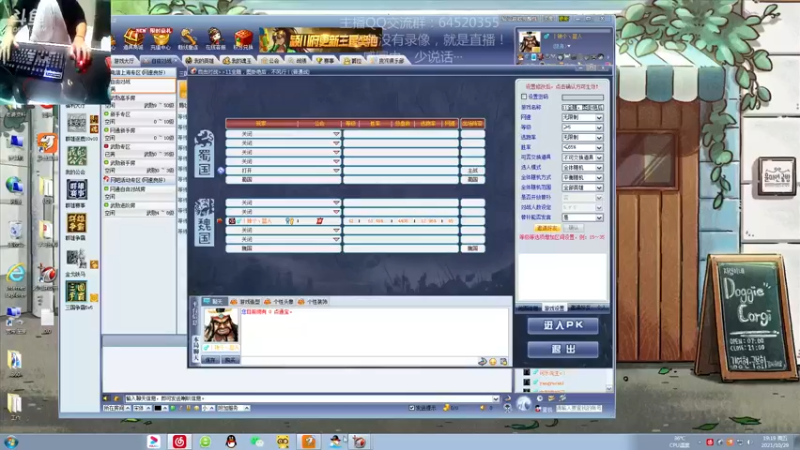Click the speaker icon left of chat input
This screenshot has height=450, width=800.
(106, 398)
